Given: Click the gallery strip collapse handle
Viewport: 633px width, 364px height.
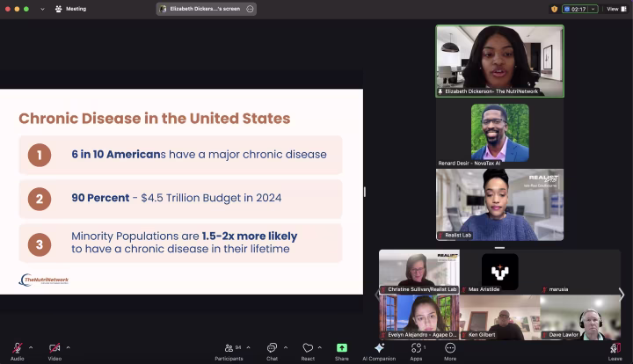Looking at the screenshot, I should click(x=499, y=248).
